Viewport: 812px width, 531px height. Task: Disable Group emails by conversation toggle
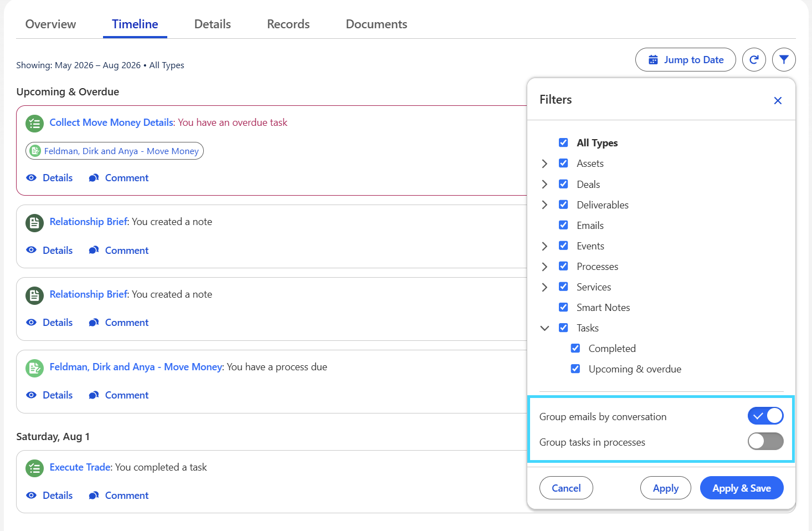(765, 416)
